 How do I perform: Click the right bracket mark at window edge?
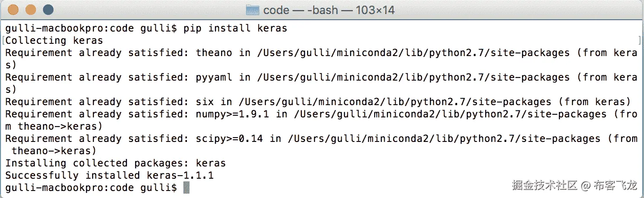[640, 41]
